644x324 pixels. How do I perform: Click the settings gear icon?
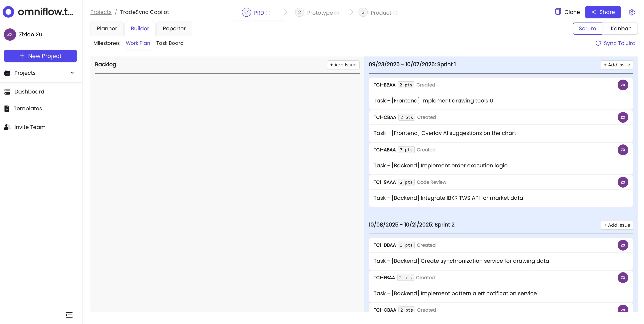[632, 12]
